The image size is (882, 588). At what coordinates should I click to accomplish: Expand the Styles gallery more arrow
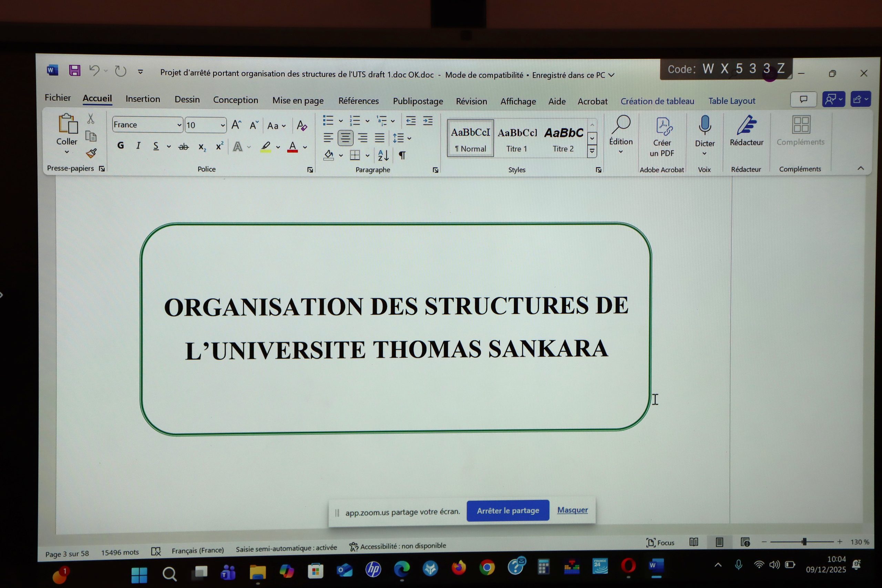pos(592,151)
